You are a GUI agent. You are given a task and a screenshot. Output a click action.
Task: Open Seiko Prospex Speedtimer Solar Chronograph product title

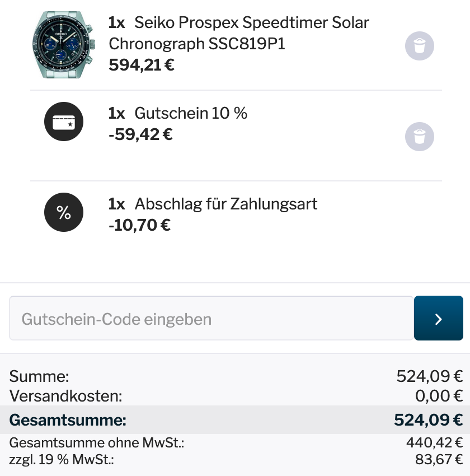point(239,33)
